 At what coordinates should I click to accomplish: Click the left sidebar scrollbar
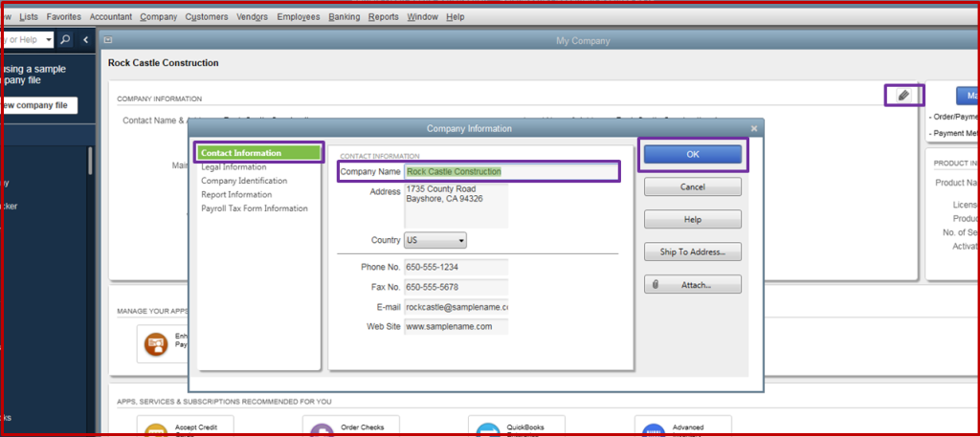click(91, 161)
